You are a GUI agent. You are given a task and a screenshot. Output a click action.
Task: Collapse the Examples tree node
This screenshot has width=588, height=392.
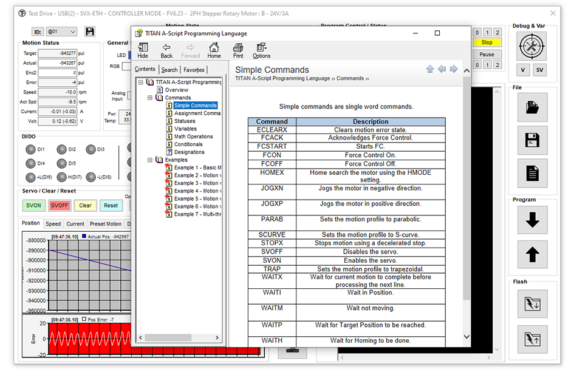click(151, 160)
